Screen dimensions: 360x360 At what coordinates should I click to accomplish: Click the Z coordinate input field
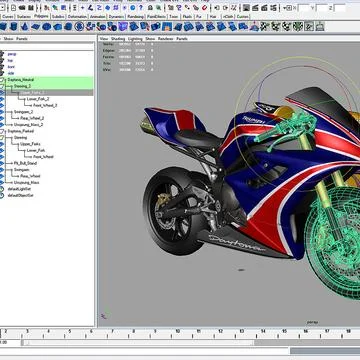[340, 8]
